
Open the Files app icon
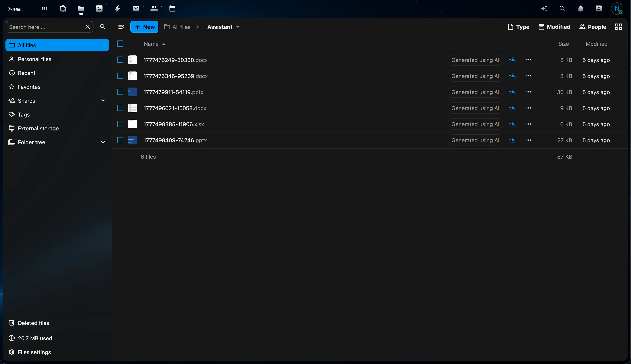tap(81, 9)
